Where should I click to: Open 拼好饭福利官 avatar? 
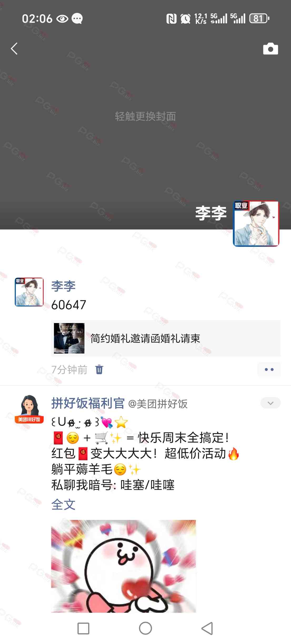(x=29, y=409)
